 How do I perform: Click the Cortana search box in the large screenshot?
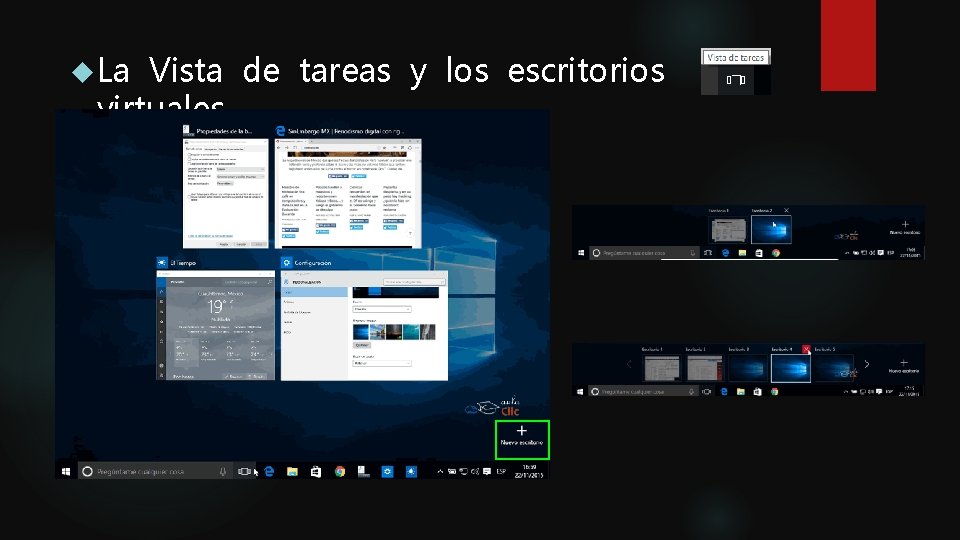pyautogui.click(x=155, y=471)
